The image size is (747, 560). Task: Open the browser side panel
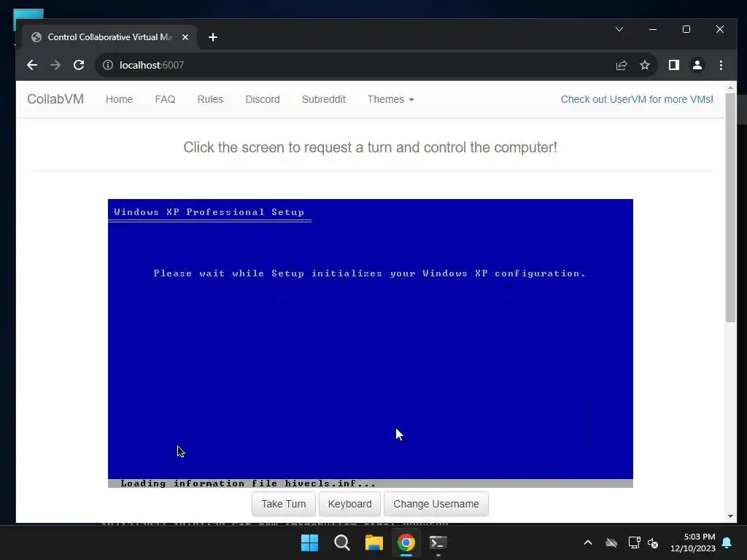[x=673, y=65]
